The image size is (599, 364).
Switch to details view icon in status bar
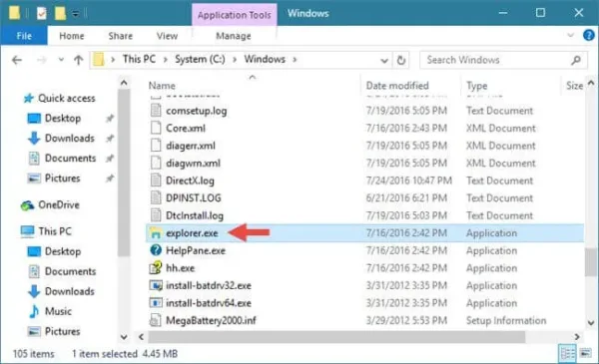pyautogui.click(x=567, y=353)
